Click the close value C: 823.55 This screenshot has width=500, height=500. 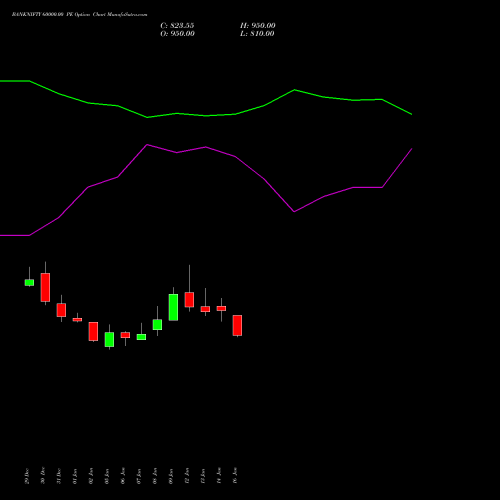[177, 26]
